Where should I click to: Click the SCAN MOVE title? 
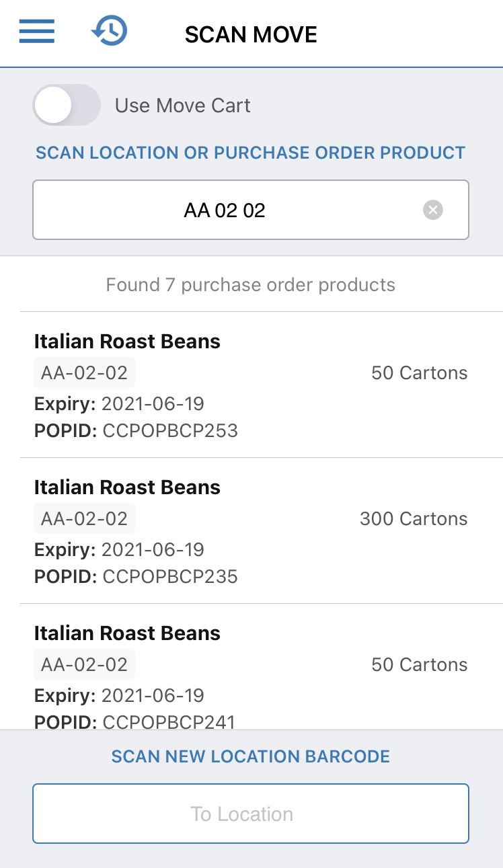coord(251,34)
